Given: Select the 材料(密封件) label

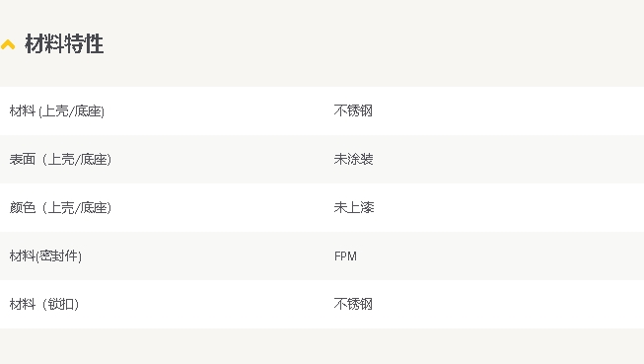Looking at the screenshot, I should (x=45, y=255).
